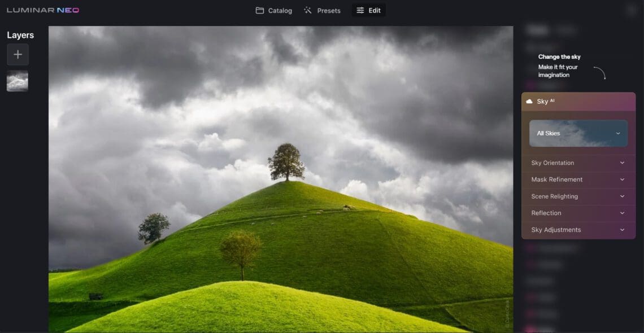Expand the Reflection section
This screenshot has width=644, height=333.
pos(578,213)
